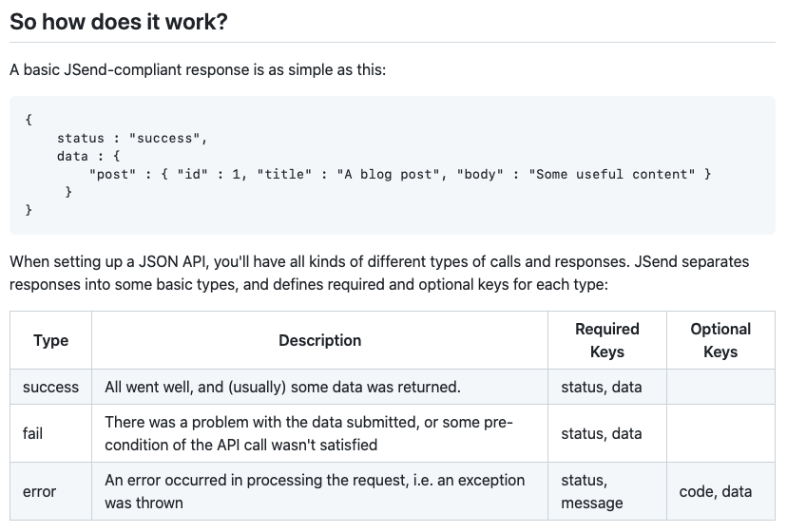787x532 pixels.
Task: Click the Optional Keys column header
Action: 720,340
